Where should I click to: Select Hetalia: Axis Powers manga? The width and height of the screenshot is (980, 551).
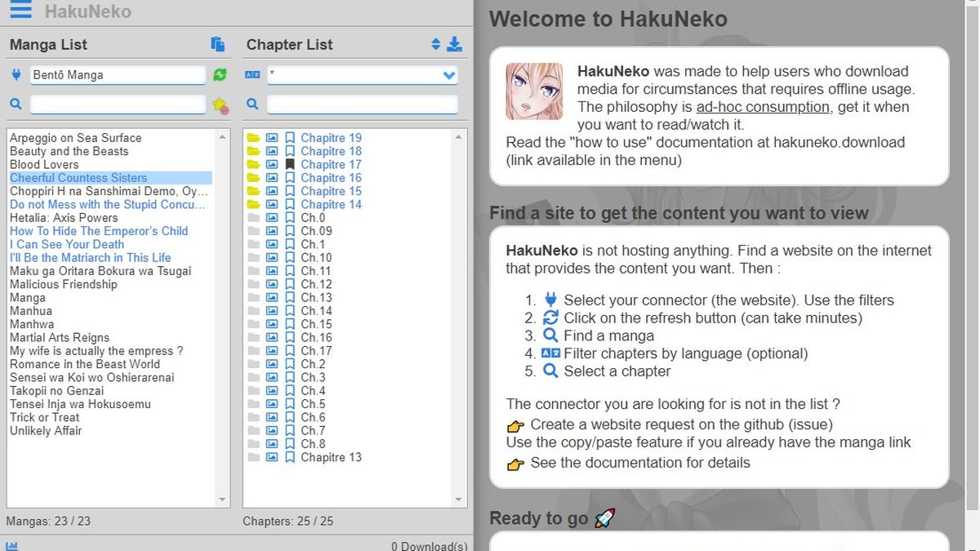[x=64, y=218]
